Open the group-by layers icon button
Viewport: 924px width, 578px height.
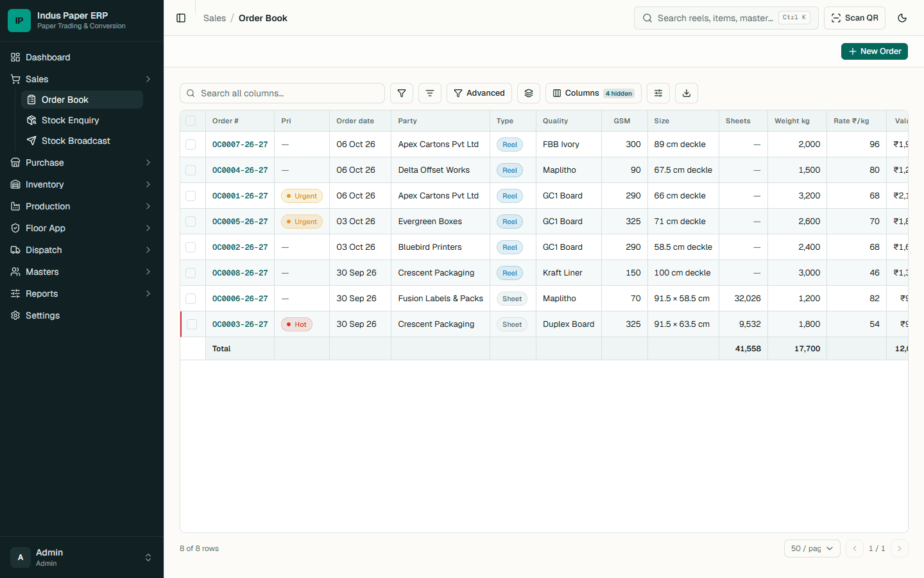tap(529, 93)
